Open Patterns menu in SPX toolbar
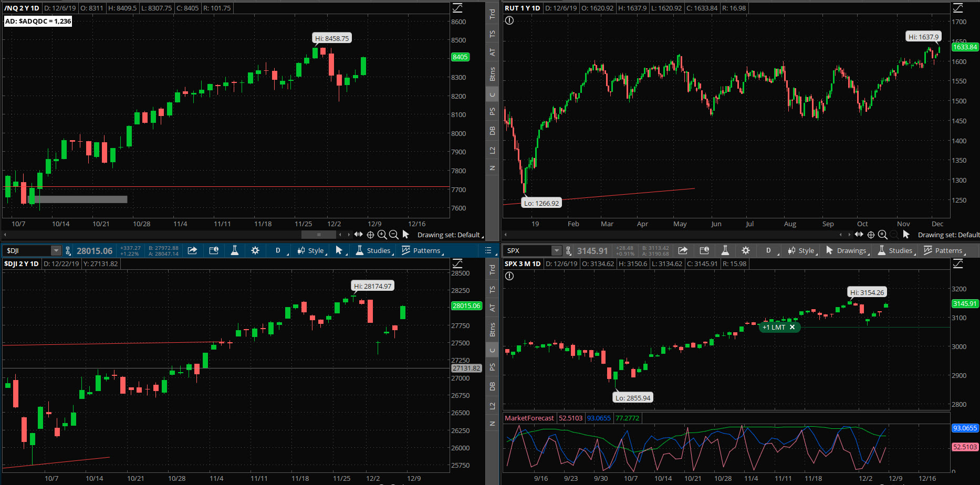This screenshot has height=485, width=980. click(x=945, y=250)
